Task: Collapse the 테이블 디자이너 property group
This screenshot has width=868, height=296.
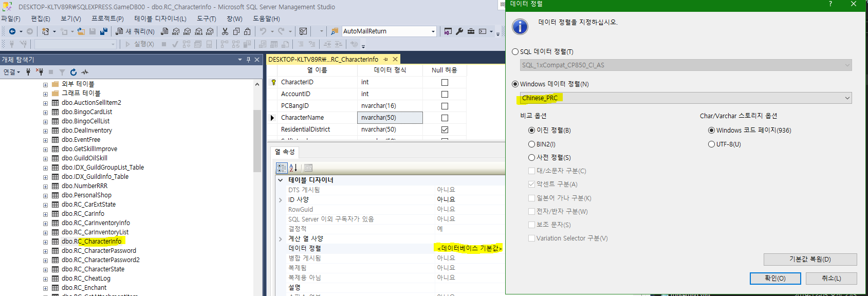Action: pos(280,180)
